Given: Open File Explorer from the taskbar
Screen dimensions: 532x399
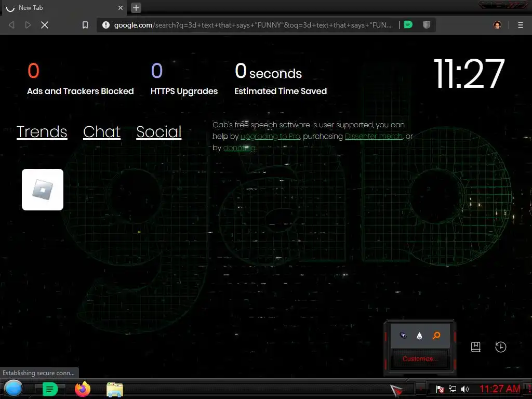Looking at the screenshot, I should click(x=115, y=390).
